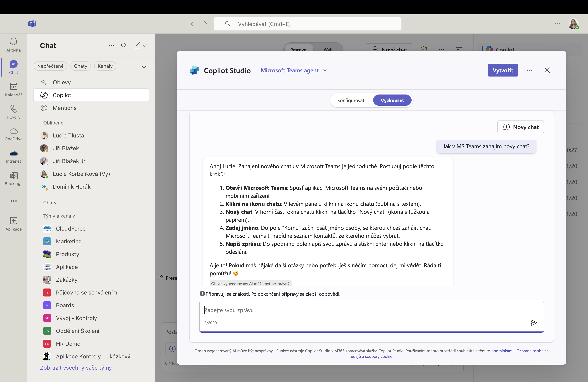Image resolution: width=588 pixels, height=382 pixels.
Task: Open the Aplikace apps store icon
Action: [13, 224]
